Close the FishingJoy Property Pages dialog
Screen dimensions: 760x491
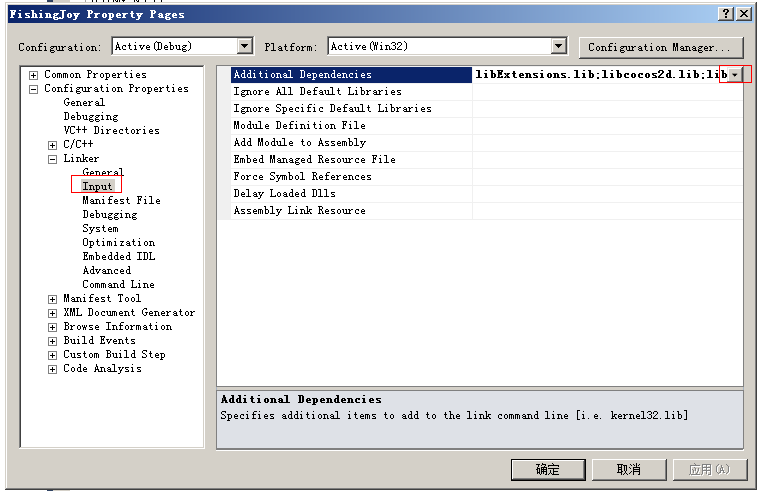[x=744, y=14]
